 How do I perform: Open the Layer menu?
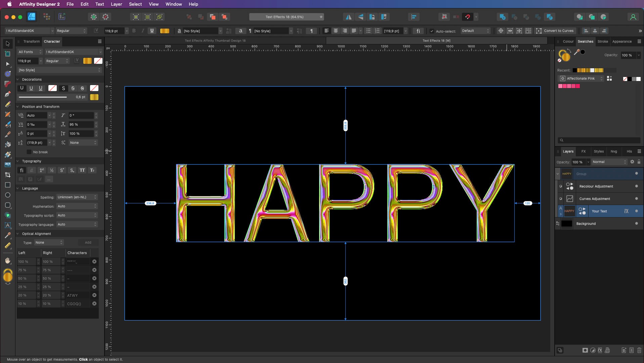pyautogui.click(x=116, y=4)
